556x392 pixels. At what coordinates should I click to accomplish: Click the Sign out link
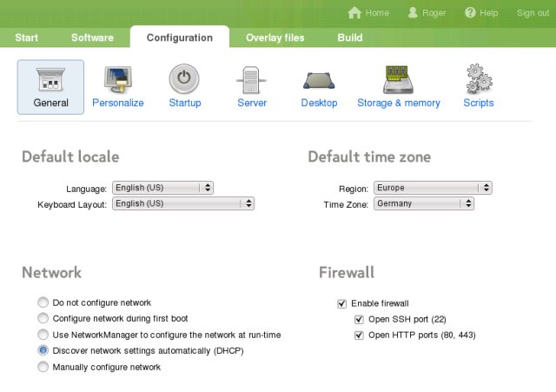point(533,13)
